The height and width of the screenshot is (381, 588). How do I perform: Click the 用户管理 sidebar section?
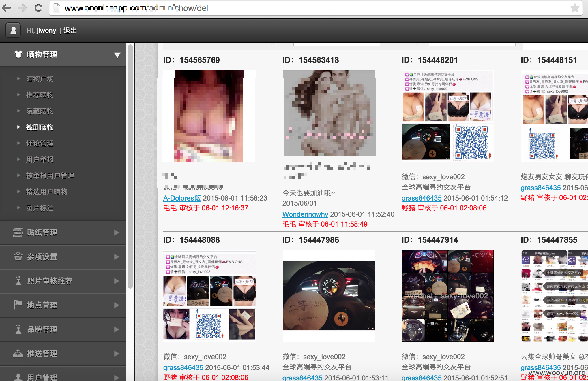pyautogui.click(x=63, y=374)
